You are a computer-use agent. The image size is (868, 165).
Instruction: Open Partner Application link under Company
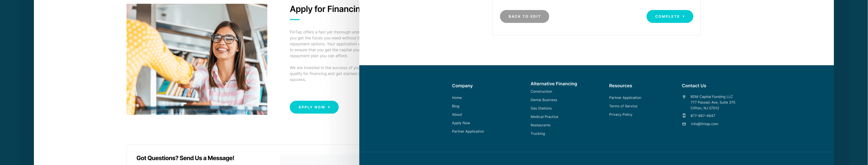point(468,132)
